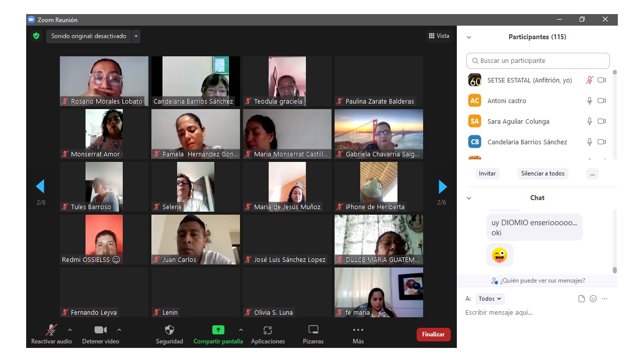Expand the Sonido original dropdown arrow

(x=136, y=36)
